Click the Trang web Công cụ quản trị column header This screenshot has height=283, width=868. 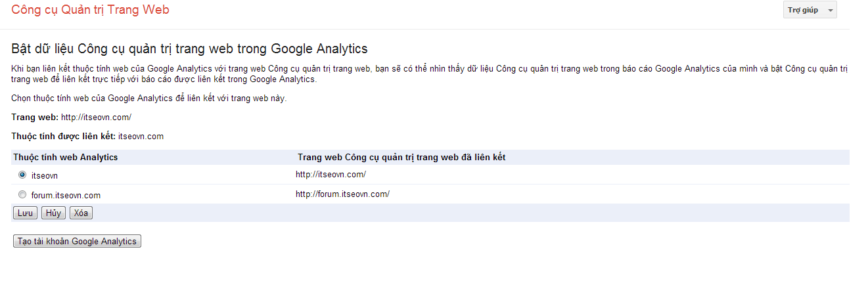coord(401,158)
